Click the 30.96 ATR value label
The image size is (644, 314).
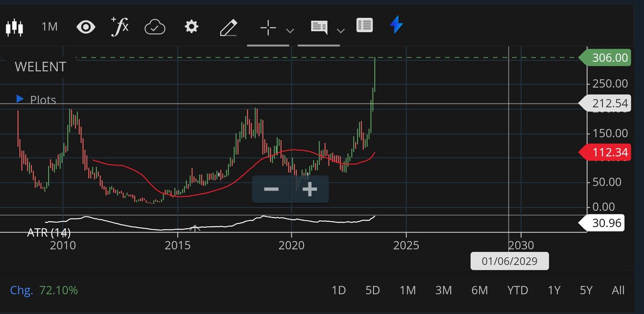pyautogui.click(x=602, y=223)
